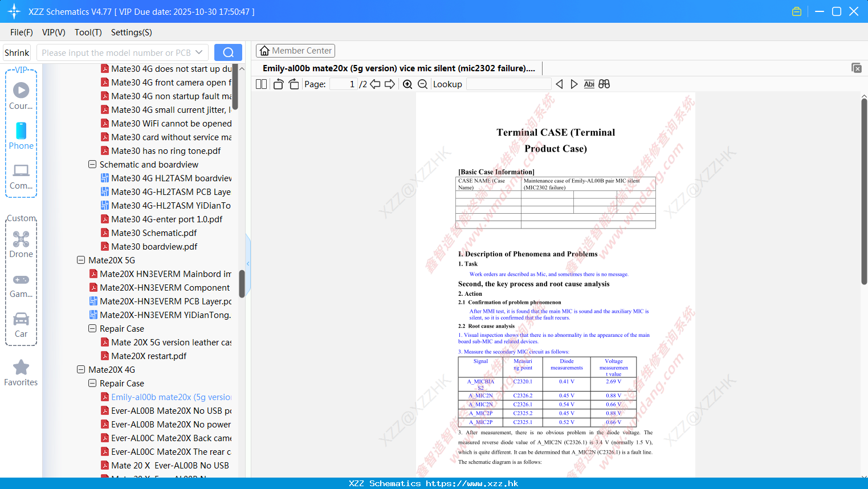Toggle the Abi match-case option
The height and width of the screenshot is (489, 868).
pos(589,84)
